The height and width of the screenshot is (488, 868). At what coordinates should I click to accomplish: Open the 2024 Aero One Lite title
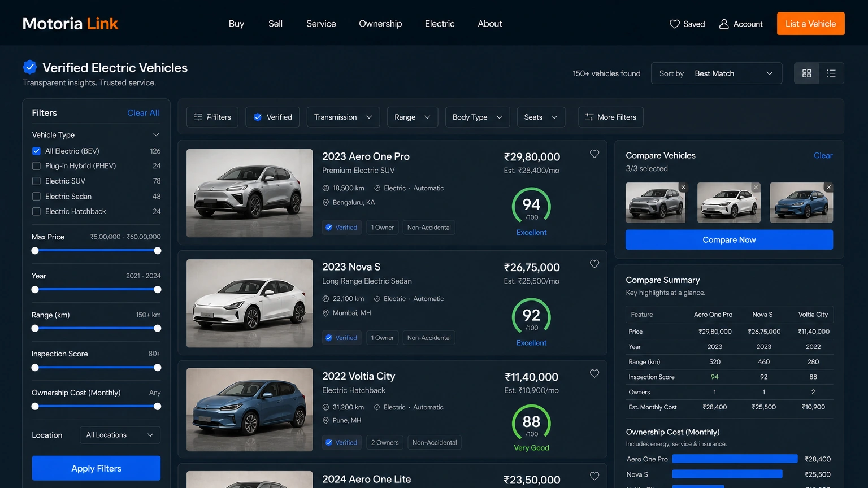point(367,479)
